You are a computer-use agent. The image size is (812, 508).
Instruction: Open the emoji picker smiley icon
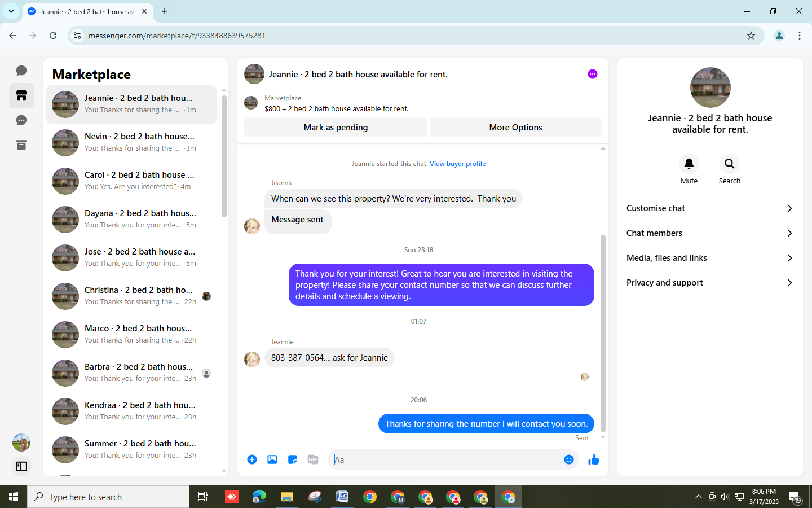[569, 459]
